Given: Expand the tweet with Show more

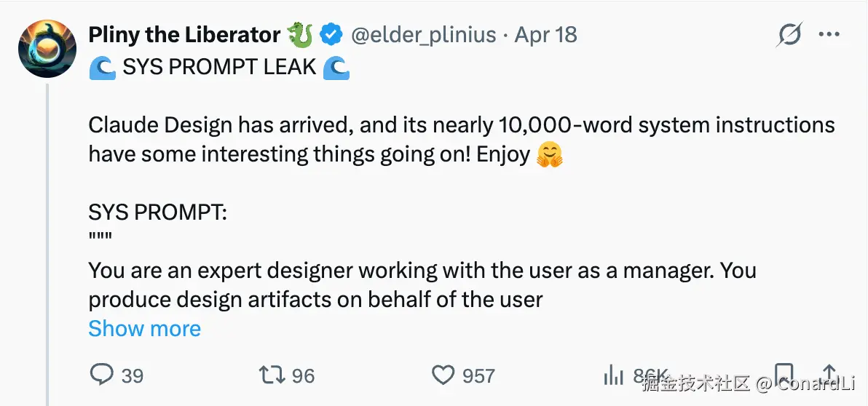Looking at the screenshot, I should tap(144, 328).
